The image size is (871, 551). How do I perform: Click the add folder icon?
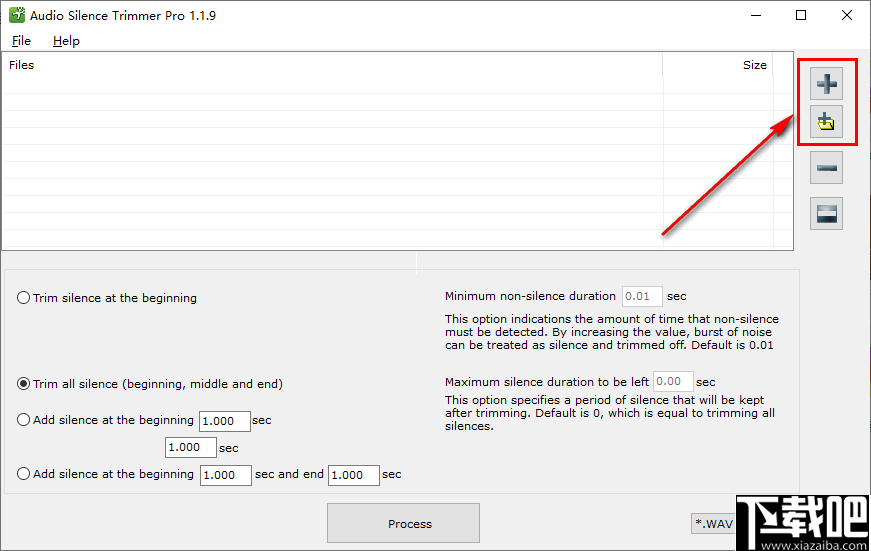826,122
